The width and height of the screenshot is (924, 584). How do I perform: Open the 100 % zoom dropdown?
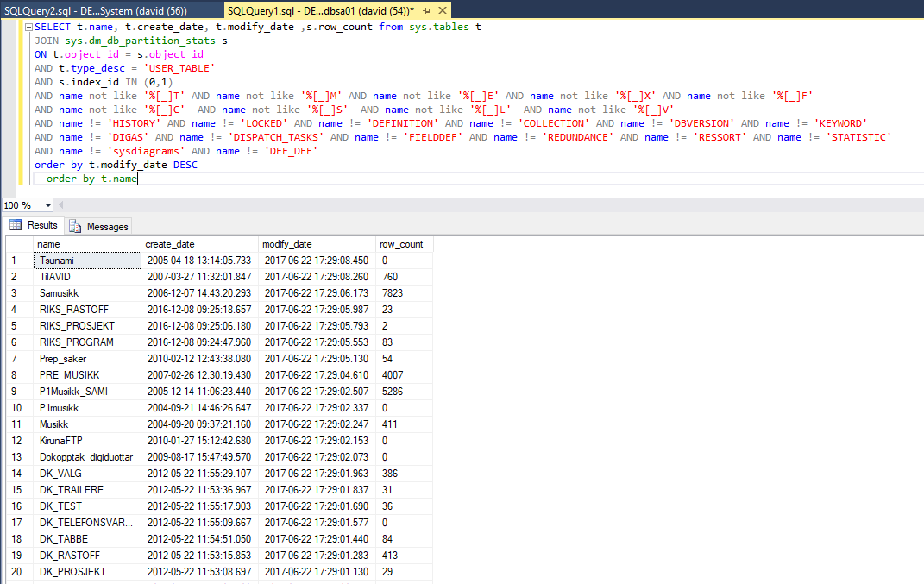47,205
